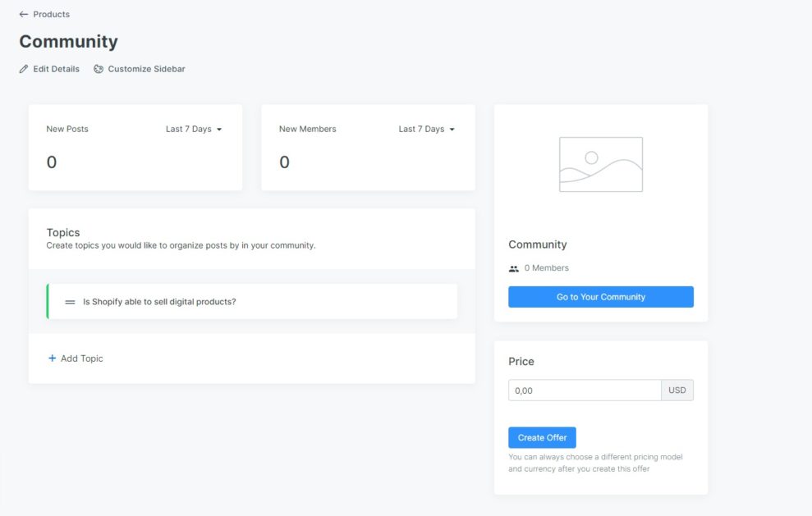The width and height of the screenshot is (812, 516).
Task: Click the Topics section heading
Action: coord(63,233)
